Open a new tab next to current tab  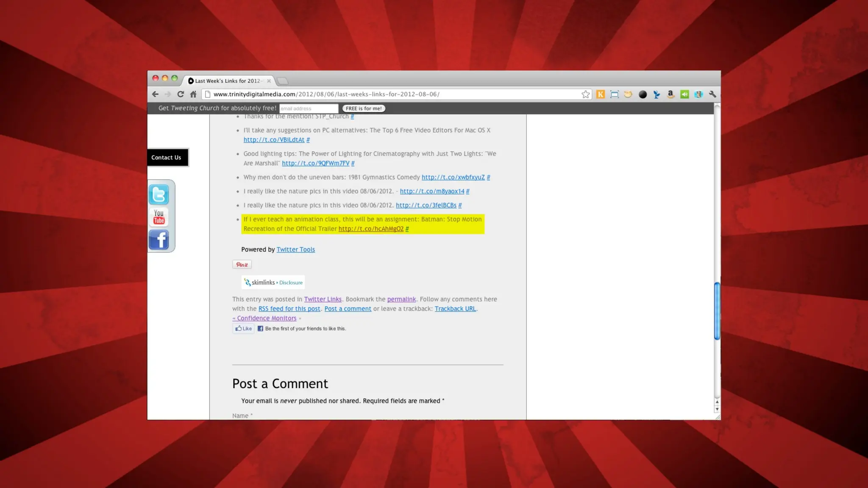pos(283,81)
